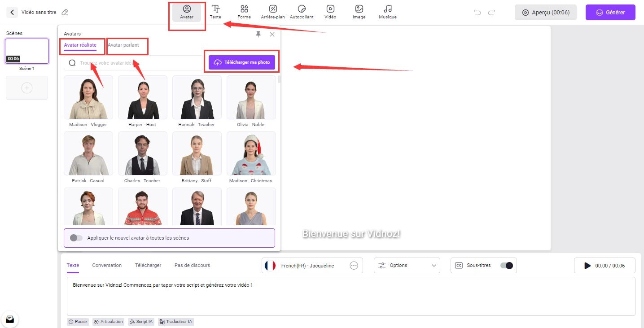Open the Articulation option
The image size is (644, 328).
109,322
